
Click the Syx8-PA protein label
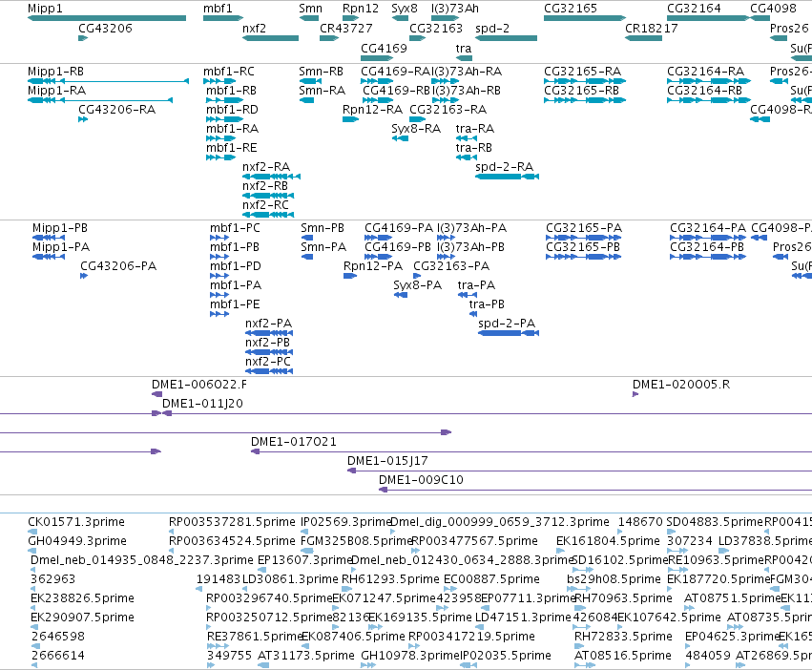click(417, 285)
